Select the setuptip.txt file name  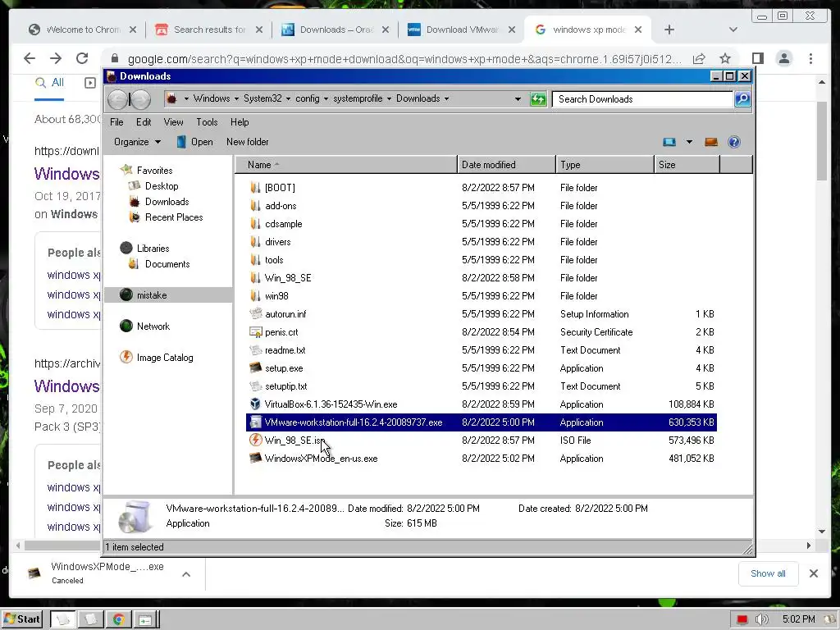tap(286, 386)
